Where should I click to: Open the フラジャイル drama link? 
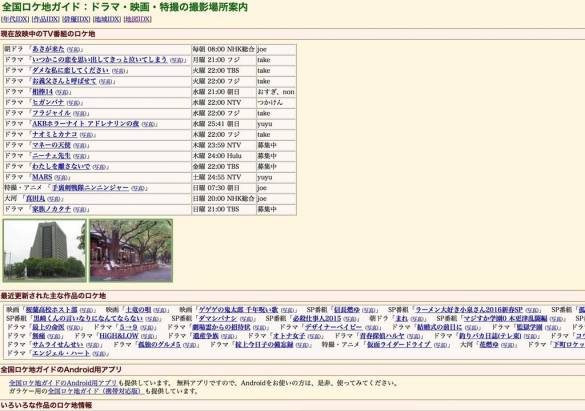[x=51, y=113]
